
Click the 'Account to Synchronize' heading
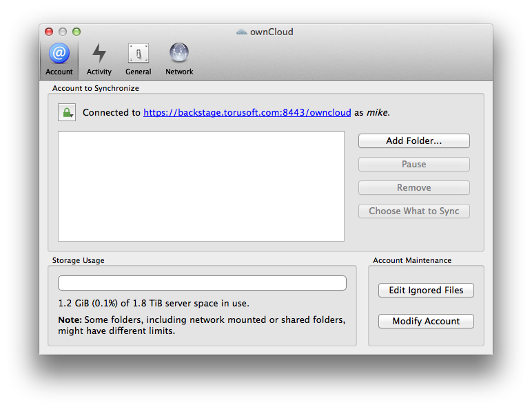point(96,88)
